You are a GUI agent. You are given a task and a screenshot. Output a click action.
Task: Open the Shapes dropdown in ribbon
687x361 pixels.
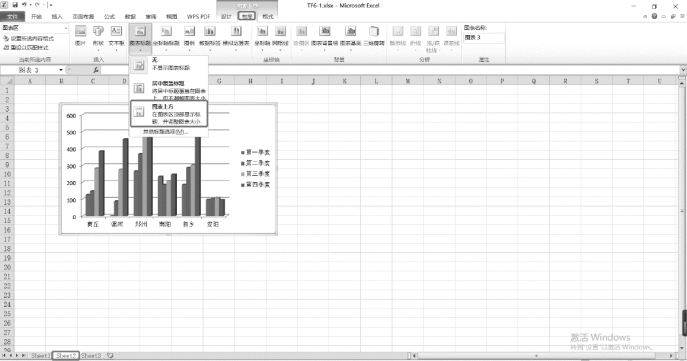[x=98, y=36]
